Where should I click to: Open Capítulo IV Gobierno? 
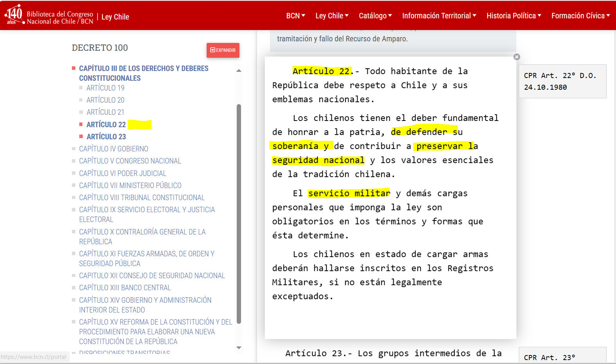[x=114, y=149]
